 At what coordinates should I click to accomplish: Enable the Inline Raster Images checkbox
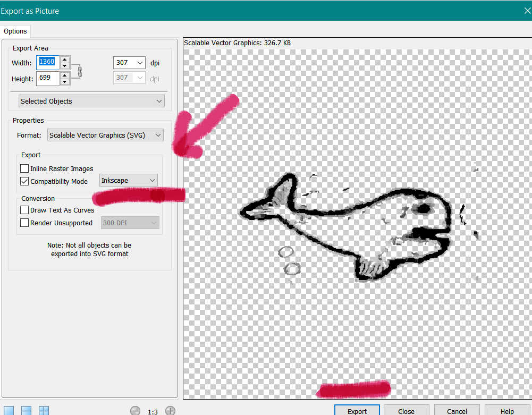coord(23,168)
